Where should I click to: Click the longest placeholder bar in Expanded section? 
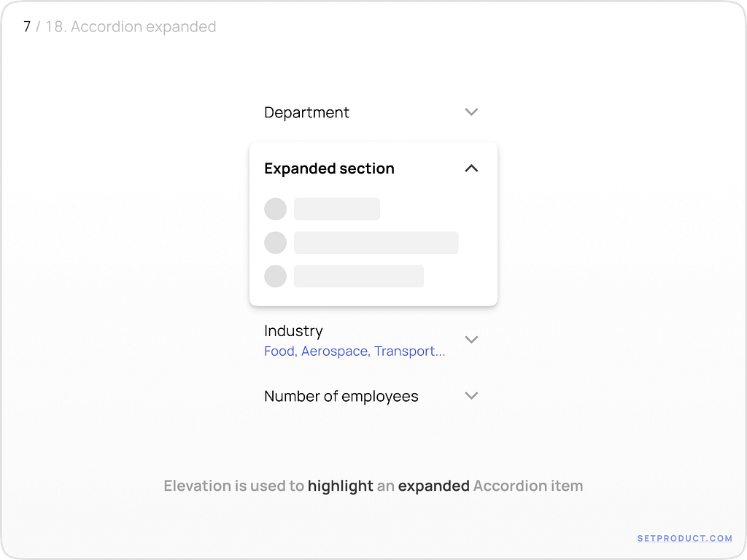pos(376,243)
